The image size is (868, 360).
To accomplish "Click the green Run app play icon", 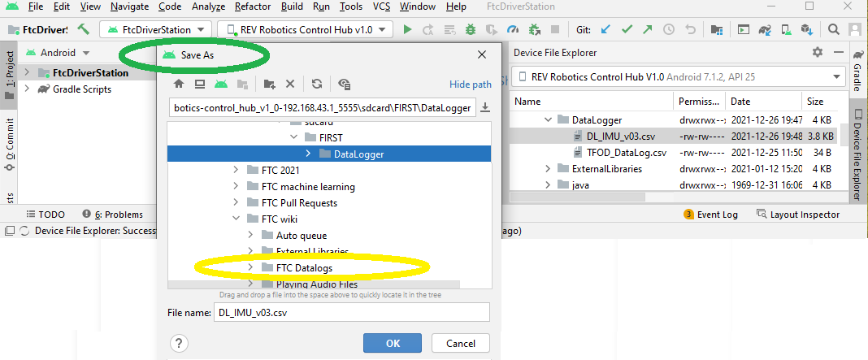I will pyautogui.click(x=407, y=29).
